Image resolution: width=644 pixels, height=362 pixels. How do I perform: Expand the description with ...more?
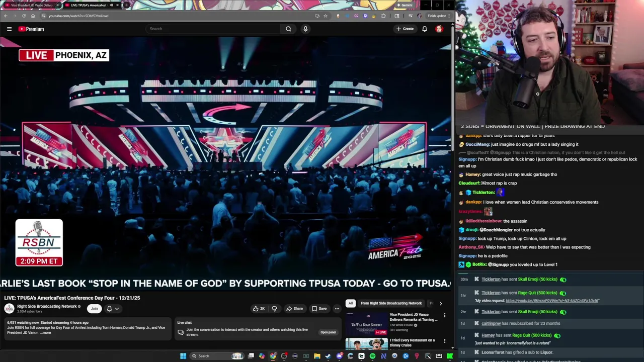tap(45, 333)
